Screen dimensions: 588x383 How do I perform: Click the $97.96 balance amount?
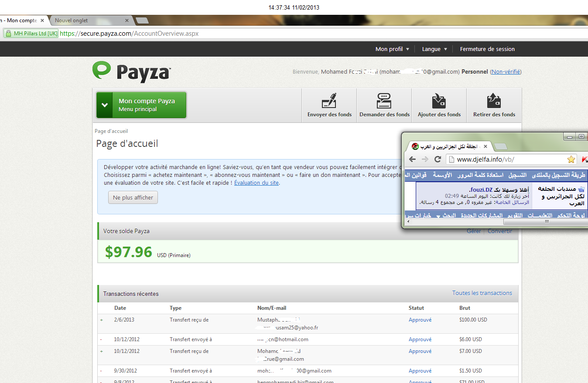pos(129,252)
